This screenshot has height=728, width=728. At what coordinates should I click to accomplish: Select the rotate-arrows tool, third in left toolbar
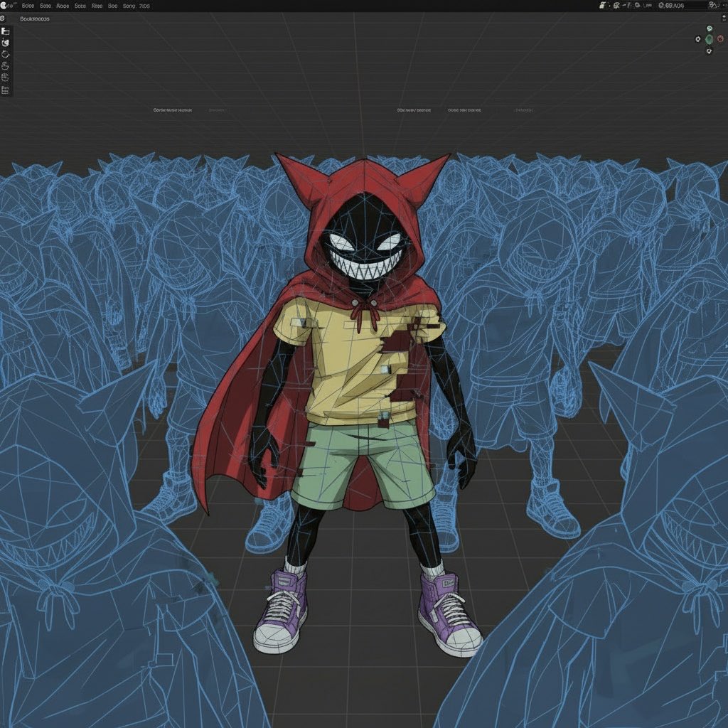pyautogui.click(x=5, y=54)
